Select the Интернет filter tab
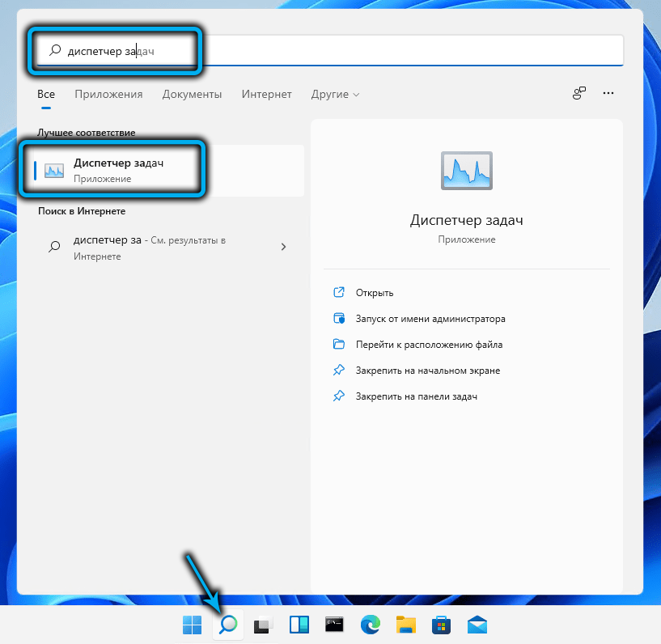Viewport: 661px width, 644px height. click(x=266, y=95)
